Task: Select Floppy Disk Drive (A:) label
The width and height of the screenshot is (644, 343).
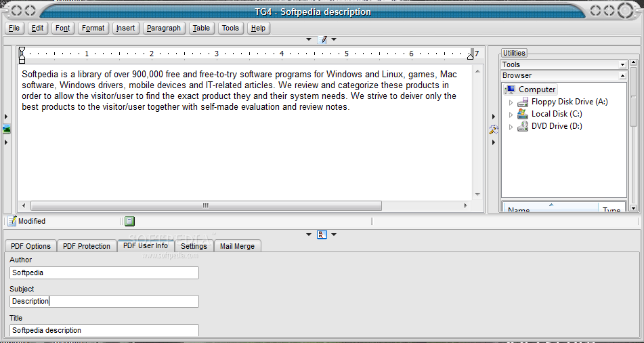Action: click(570, 102)
